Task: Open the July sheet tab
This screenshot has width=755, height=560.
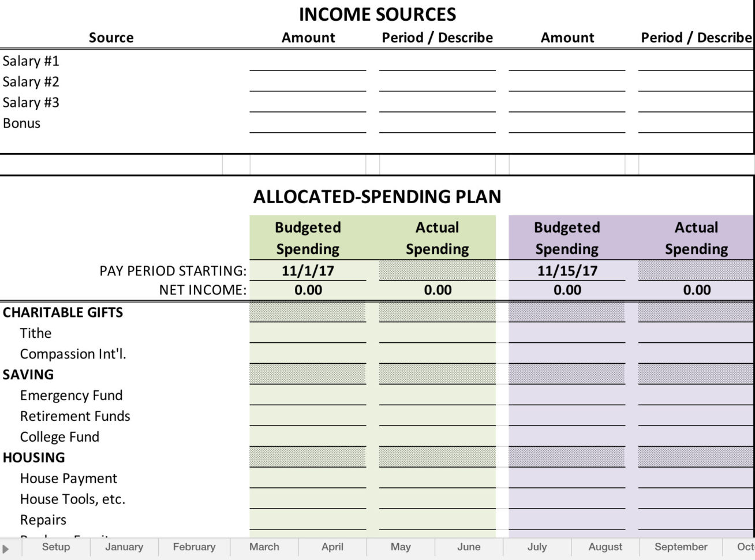Action: (x=537, y=547)
